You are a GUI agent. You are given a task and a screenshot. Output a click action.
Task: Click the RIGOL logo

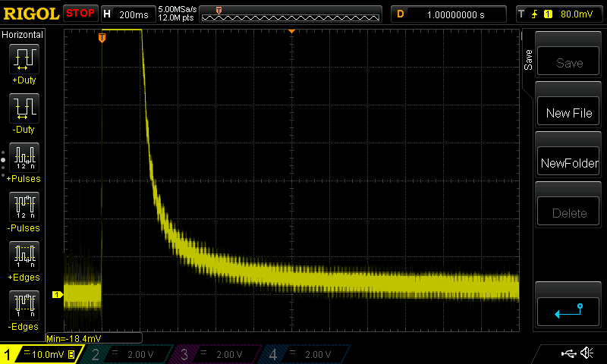click(x=31, y=14)
